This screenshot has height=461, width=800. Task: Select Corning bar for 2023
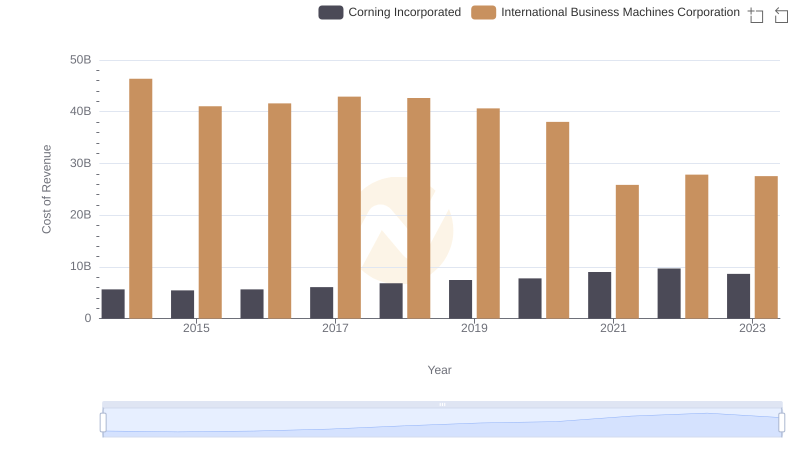(738, 296)
